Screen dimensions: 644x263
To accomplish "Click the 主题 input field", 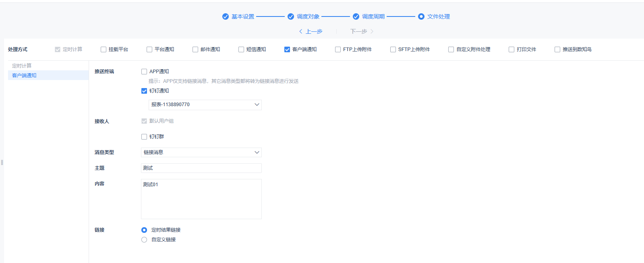I will [x=201, y=168].
